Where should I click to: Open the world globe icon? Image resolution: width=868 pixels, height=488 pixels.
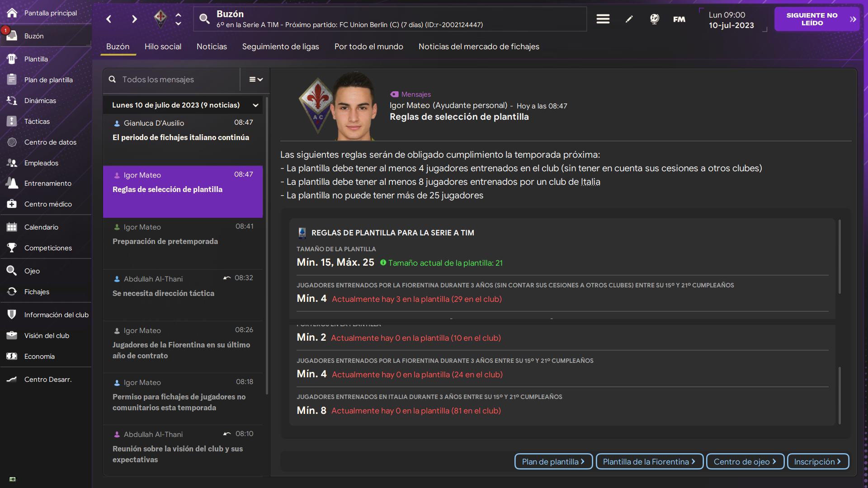654,19
